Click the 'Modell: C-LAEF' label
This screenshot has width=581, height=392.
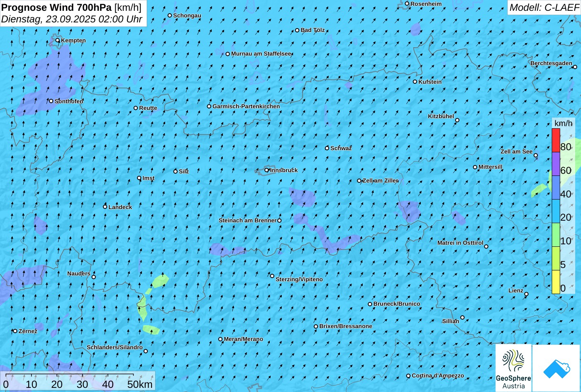tap(544, 7)
